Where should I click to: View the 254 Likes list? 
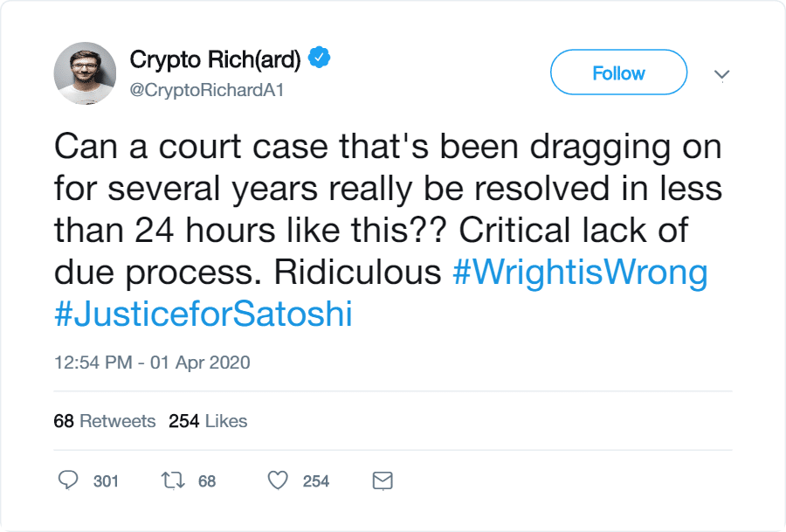tap(208, 421)
